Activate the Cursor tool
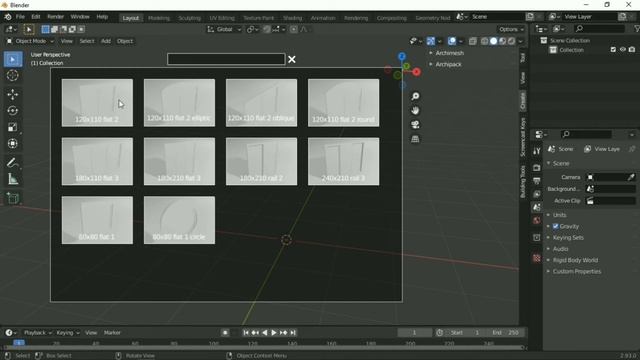This screenshot has height=360, width=640. click(13, 76)
